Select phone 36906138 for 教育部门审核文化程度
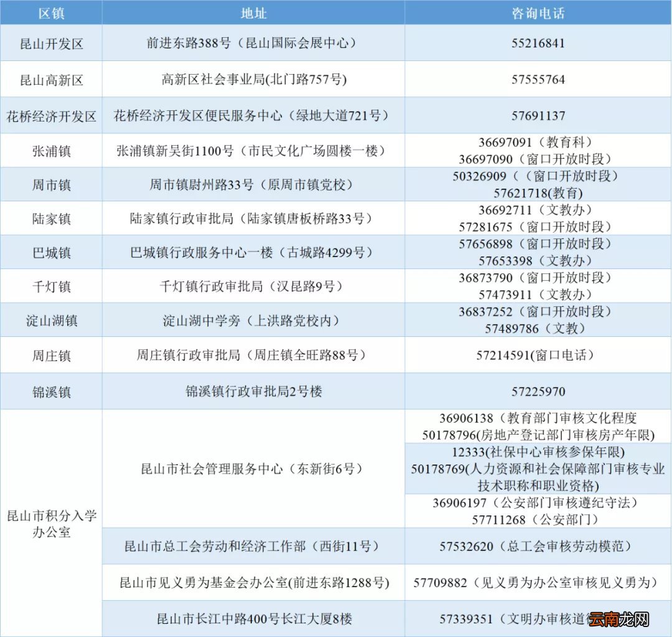The height and width of the screenshot is (637, 672). (538, 418)
